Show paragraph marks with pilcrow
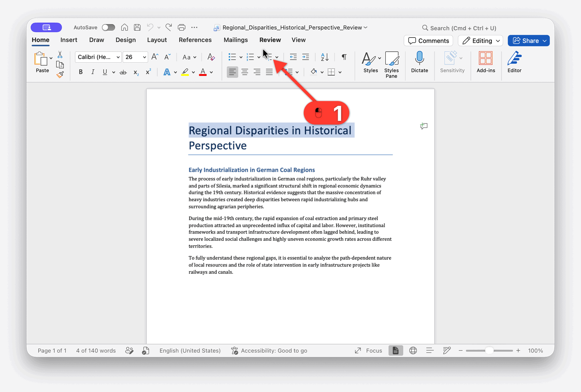The height and width of the screenshot is (392, 581). [x=344, y=57]
